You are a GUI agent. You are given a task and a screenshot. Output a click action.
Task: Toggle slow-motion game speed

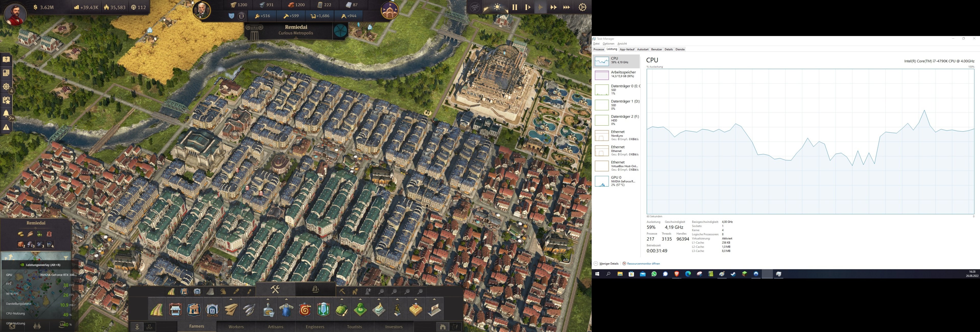[x=528, y=7]
